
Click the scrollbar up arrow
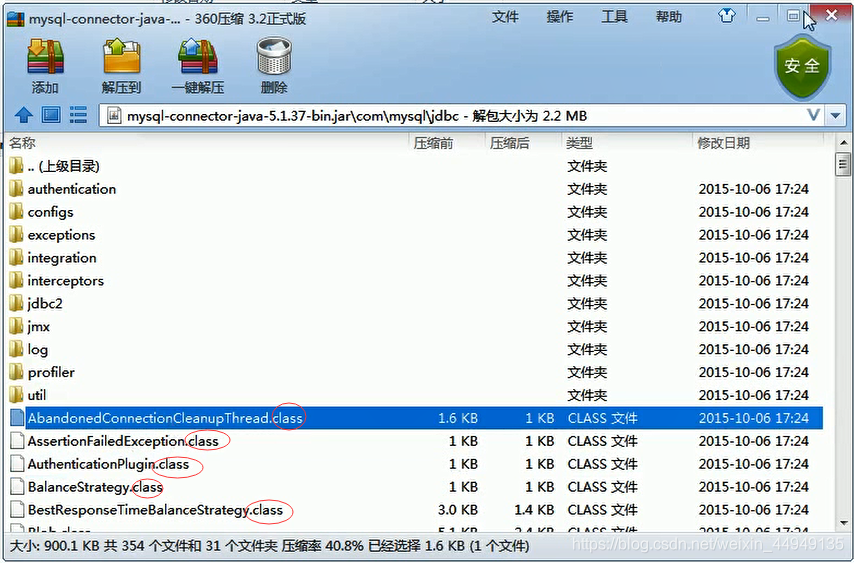[843, 143]
